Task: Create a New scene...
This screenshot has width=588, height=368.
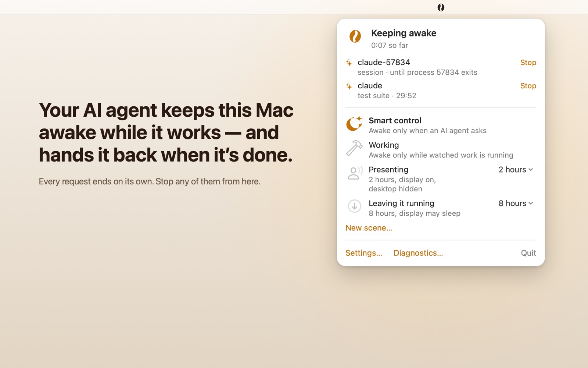Action: coord(369,228)
